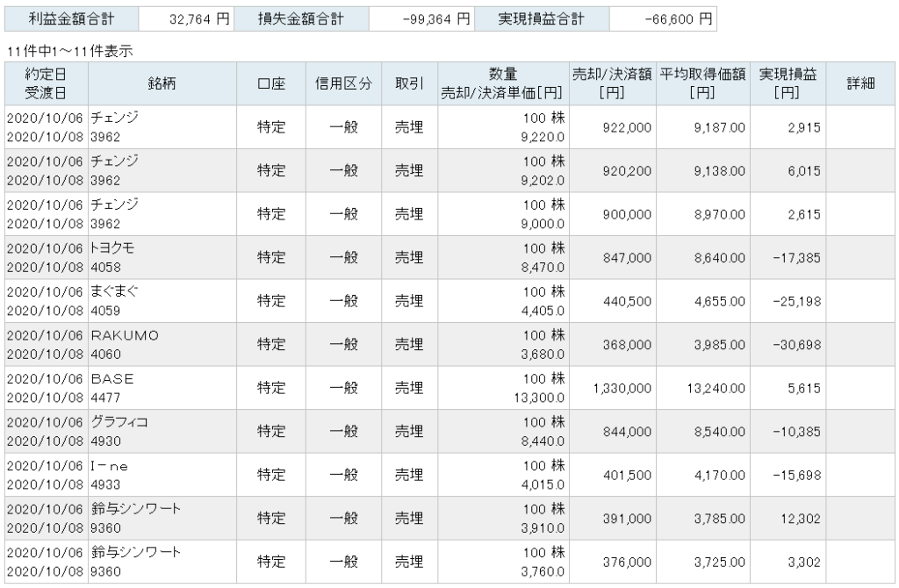Screen dimensions: 899x588
Task: Click the 利益金額合計 value 32,764 円
Action: (x=186, y=19)
